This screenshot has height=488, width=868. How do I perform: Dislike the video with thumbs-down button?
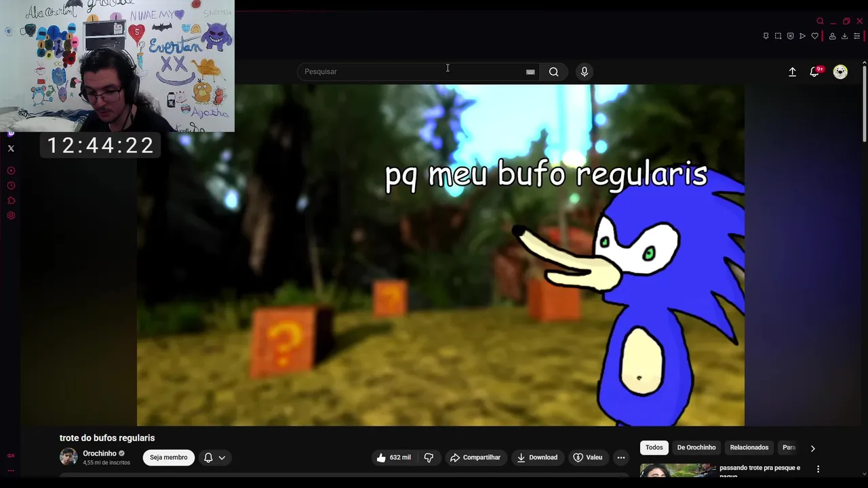(x=429, y=457)
